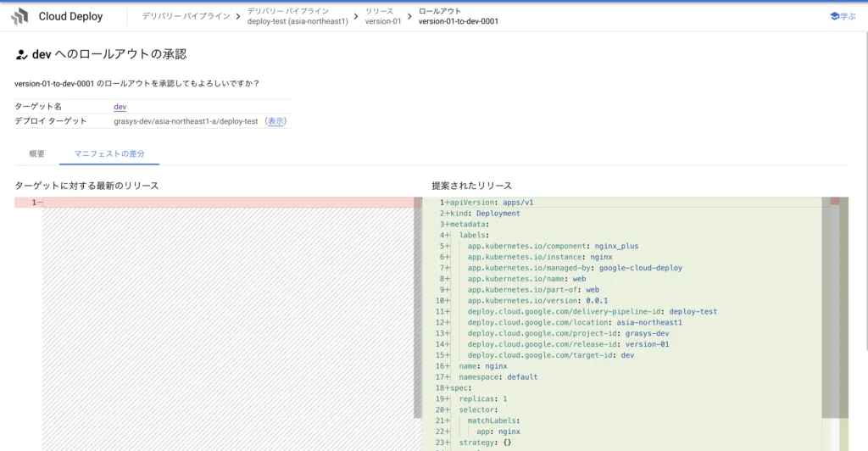Click left diff pane vertical scrollbar
The height and width of the screenshot is (451, 868).
click(x=418, y=308)
